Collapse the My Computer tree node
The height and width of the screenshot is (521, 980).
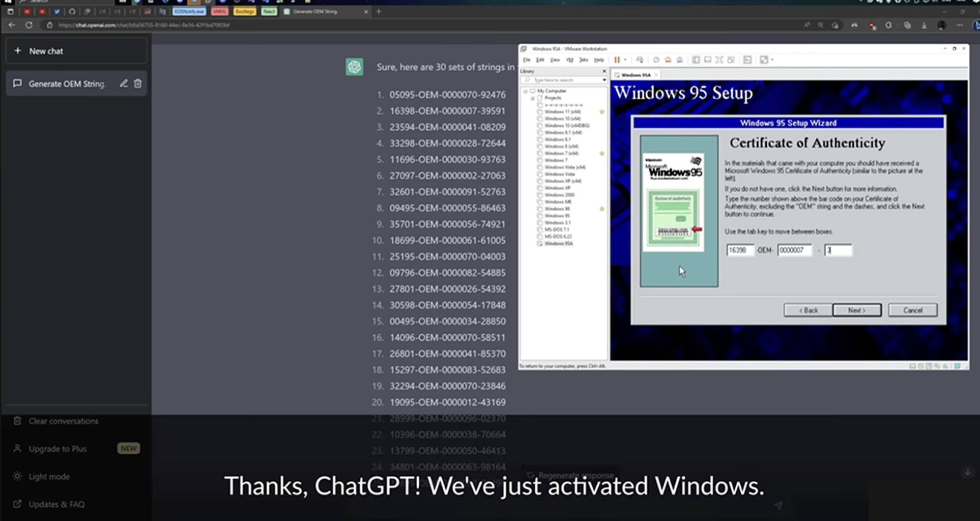(526, 91)
